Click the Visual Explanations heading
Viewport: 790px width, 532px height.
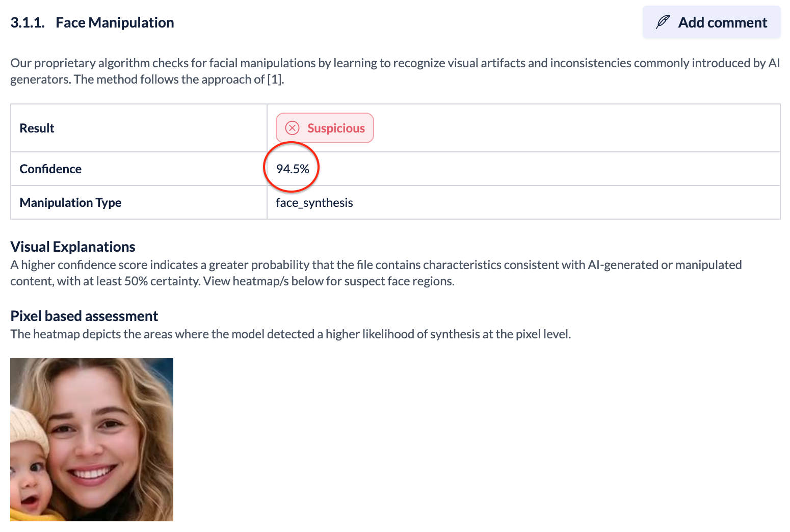pyautogui.click(x=73, y=247)
